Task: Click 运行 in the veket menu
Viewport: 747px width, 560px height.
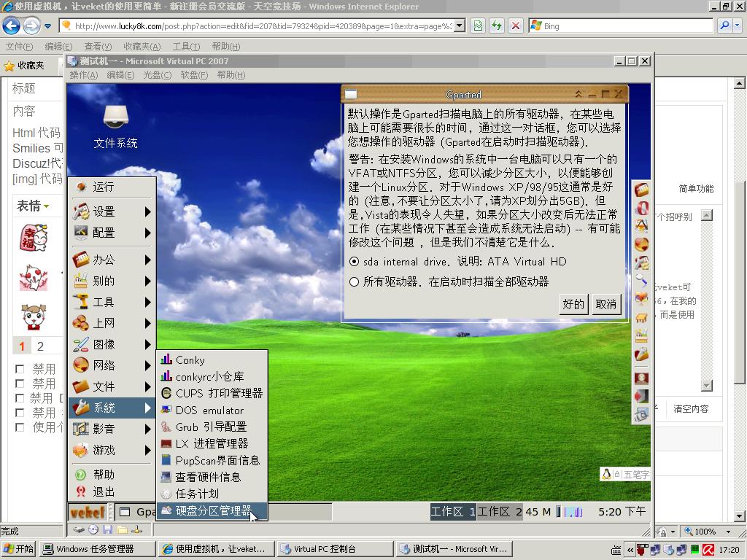Action: [112, 187]
